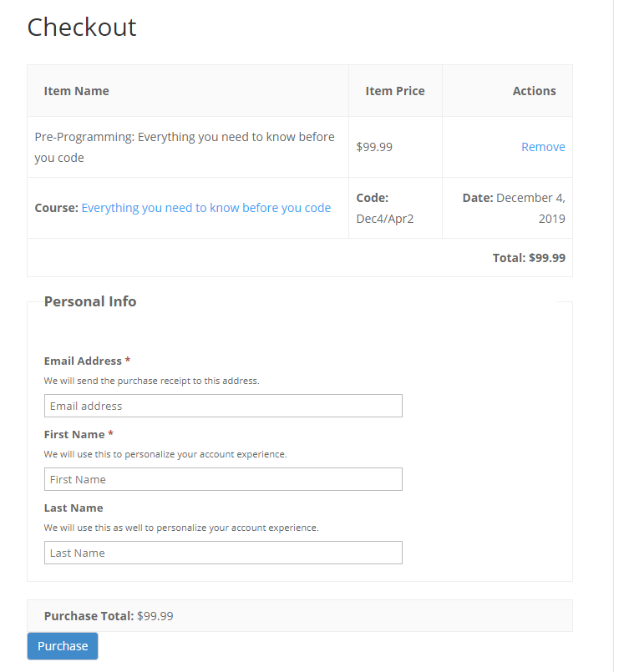Focus the Email address input field

click(x=223, y=406)
